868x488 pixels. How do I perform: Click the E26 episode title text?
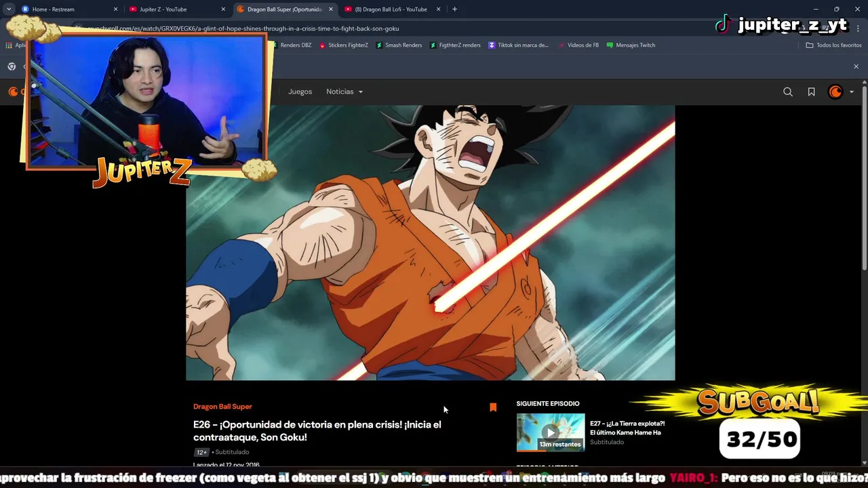[x=317, y=431]
